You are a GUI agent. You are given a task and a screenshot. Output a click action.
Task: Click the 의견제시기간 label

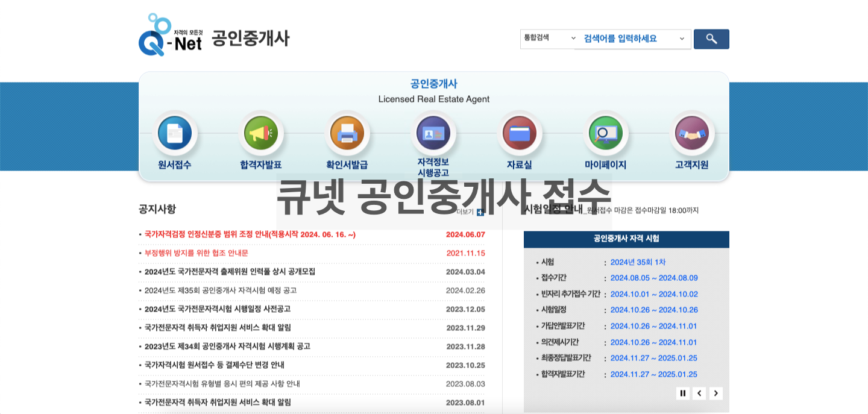(x=559, y=342)
